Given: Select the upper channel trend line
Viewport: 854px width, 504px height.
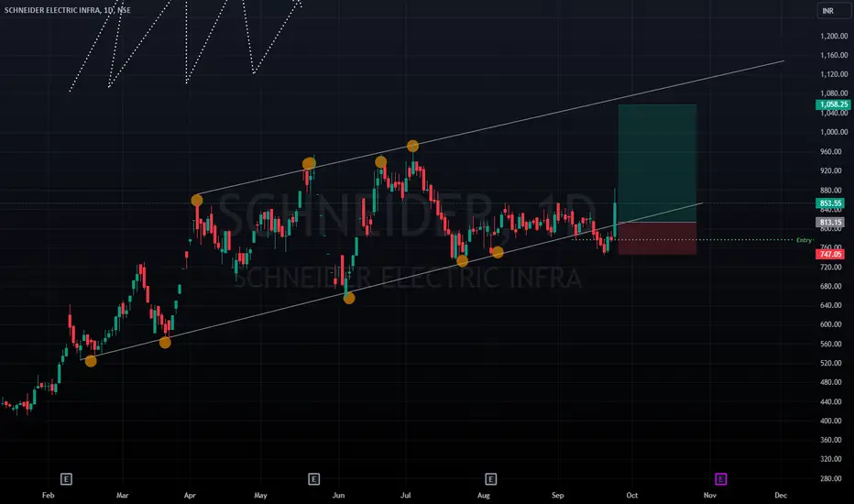Looking at the screenshot, I should pos(490,127).
